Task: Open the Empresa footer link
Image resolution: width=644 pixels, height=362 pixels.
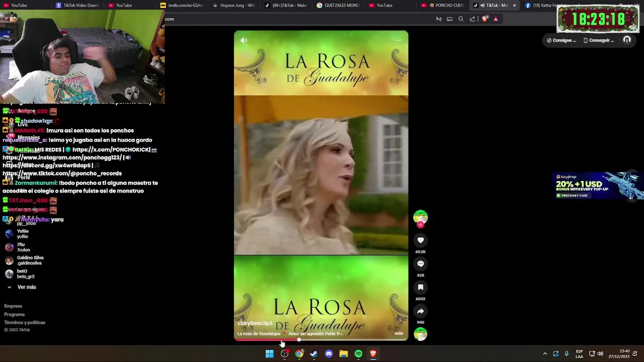Action: coord(13,306)
